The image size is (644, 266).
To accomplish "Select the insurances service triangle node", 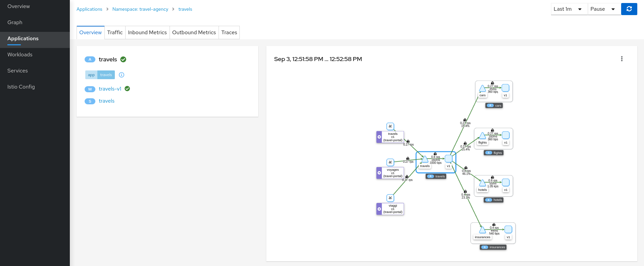I will pos(482,230).
